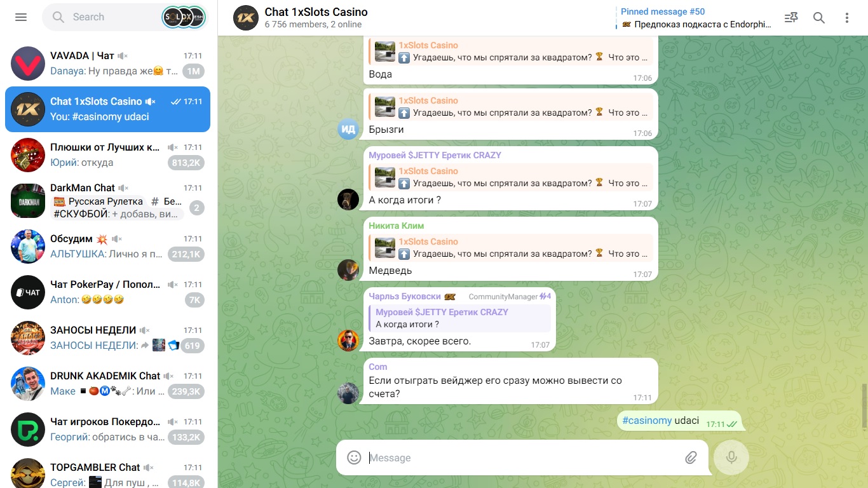
Task: Click the 1M unread badge on VAVADA
Action: pyautogui.click(x=193, y=71)
